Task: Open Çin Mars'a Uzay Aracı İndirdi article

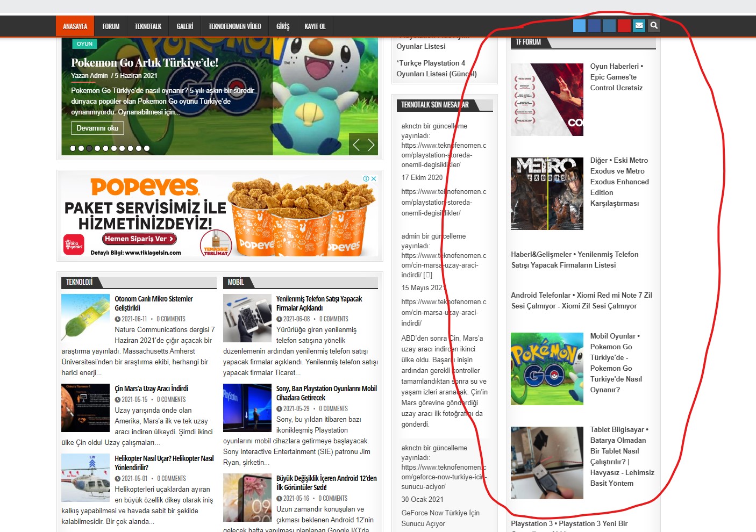Action: point(151,389)
